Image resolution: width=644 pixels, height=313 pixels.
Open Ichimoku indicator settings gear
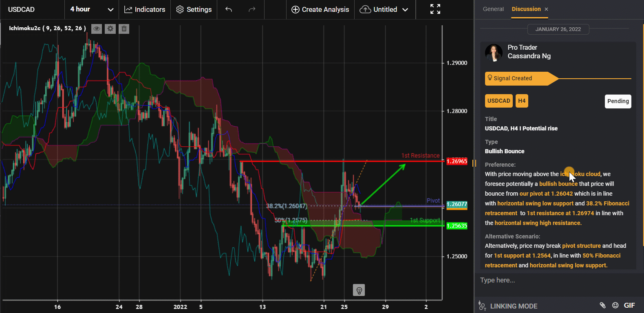coord(110,29)
